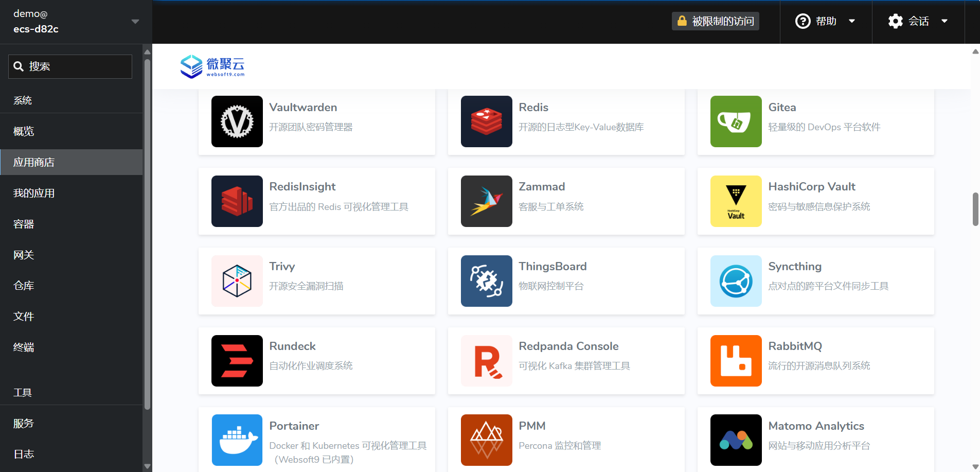The height and width of the screenshot is (472, 980).
Task: Open the host switcher demo@ecs-d82c
Action: [76, 22]
